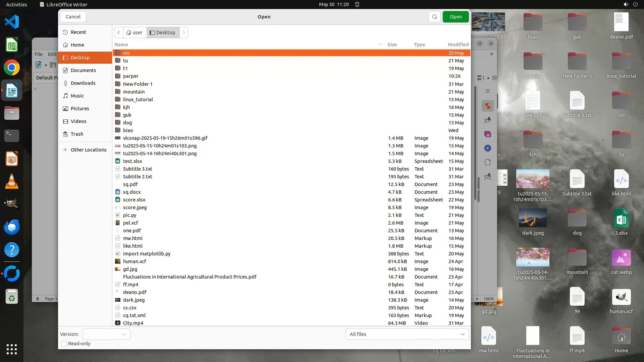
Task: Open the Page sidebar deck icon
Action: click(x=488, y=162)
